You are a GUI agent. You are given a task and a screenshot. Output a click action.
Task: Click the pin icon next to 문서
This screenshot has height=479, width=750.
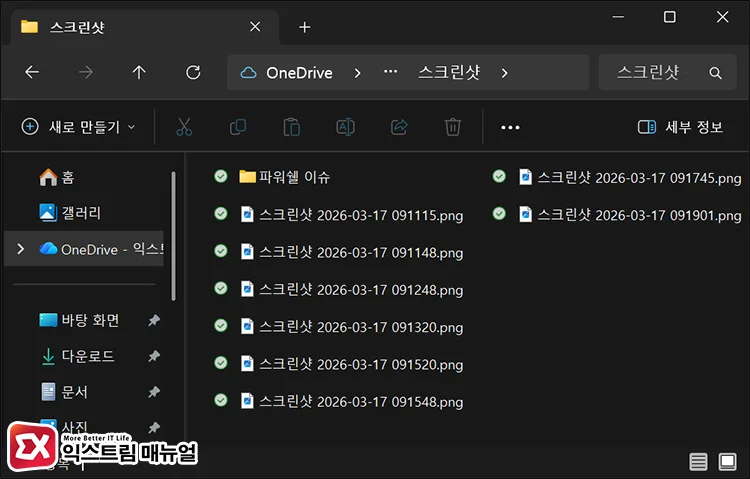[x=154, y=392]
